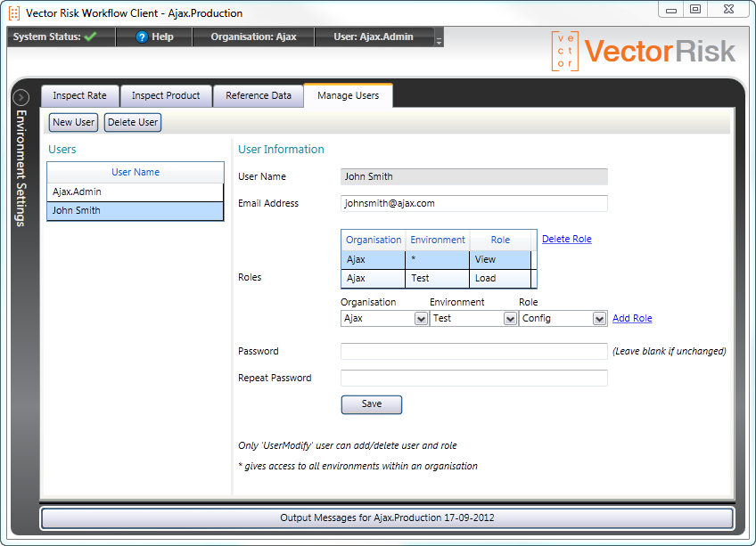Viewport: 756px width, 546px height.
Task: Click the New User button
Action: click(x=73, y=122)
